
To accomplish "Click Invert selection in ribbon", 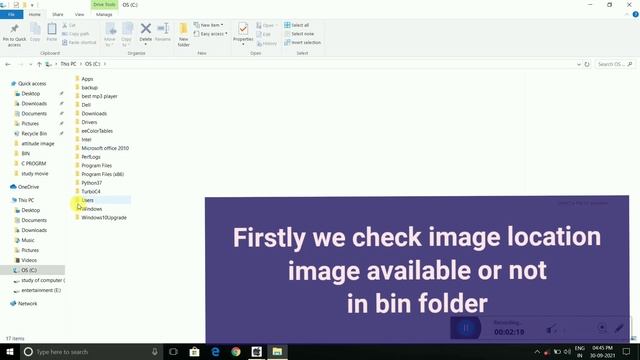I will tap(302, 42).
